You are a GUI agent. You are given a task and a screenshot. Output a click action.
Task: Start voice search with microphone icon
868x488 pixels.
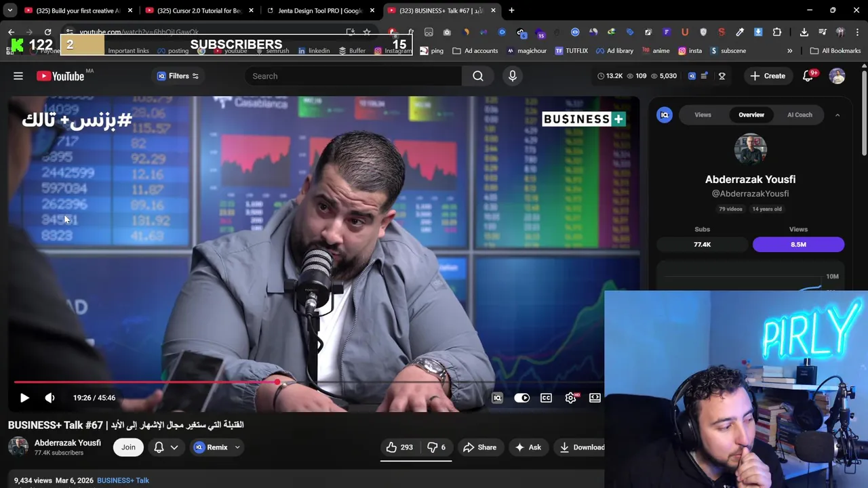coord(513,76)
